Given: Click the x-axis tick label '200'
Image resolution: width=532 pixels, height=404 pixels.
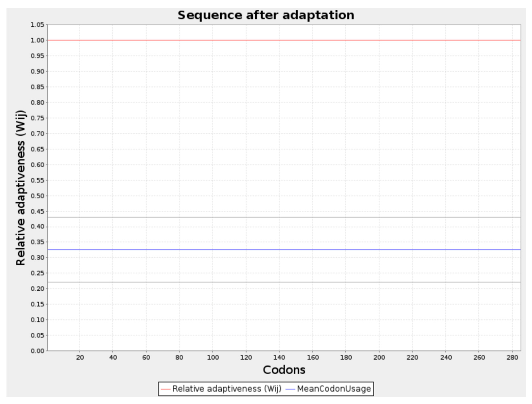Looking at the screenshot, I should coord(379,358).
